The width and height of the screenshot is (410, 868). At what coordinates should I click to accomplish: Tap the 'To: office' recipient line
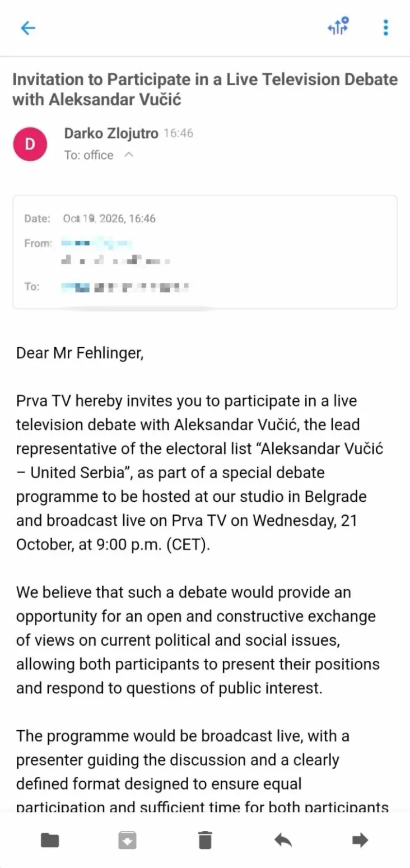click(88, 155)
